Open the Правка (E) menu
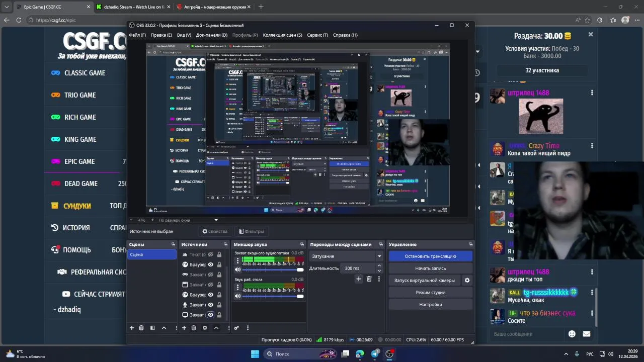Viewport: 644px width, 362px height. (x=162, y=35)
